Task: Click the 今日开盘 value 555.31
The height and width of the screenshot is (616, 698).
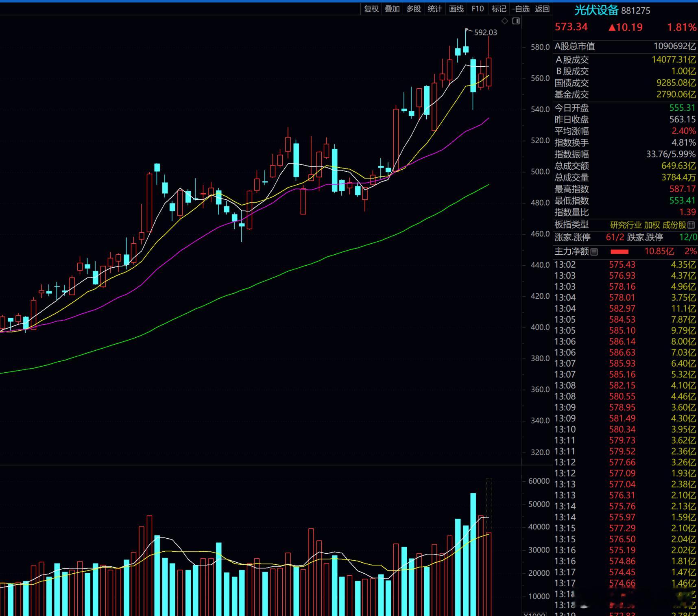Action: point(683,108)
